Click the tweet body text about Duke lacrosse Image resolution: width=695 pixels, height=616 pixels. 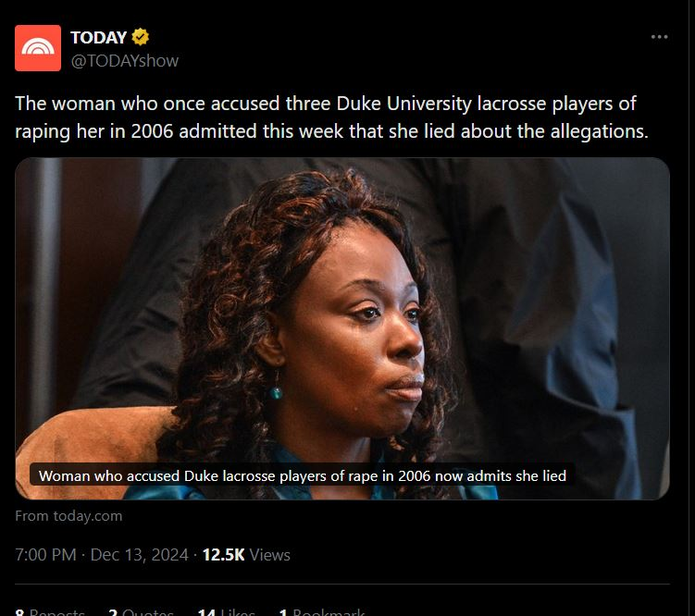coord(331,117)
